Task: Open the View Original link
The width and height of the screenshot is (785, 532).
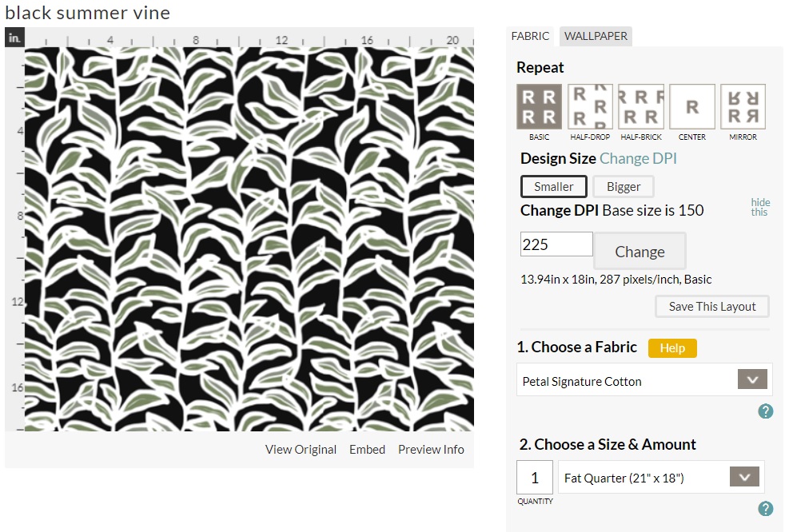Action: (301, 450)
